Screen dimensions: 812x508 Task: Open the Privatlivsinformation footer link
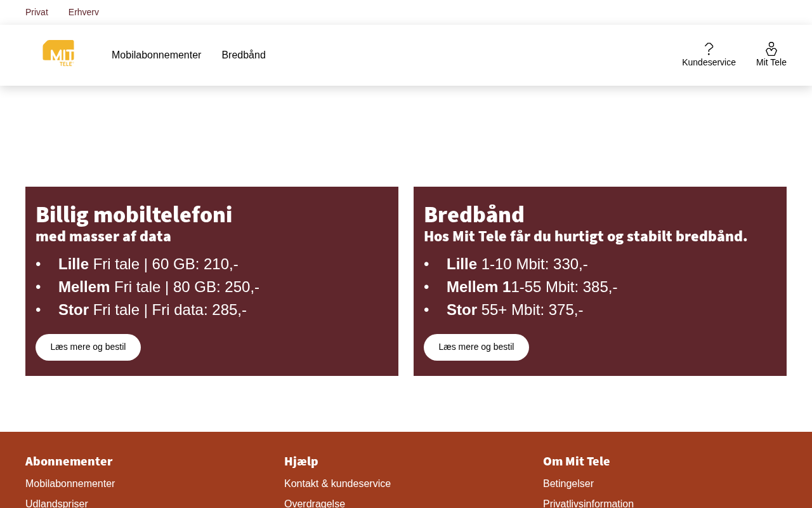(588, 503)
